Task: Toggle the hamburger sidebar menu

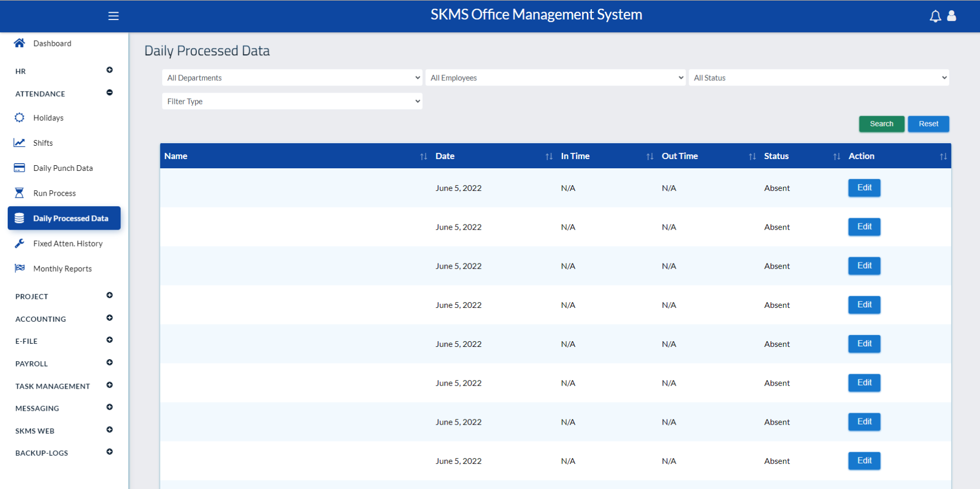Action: [x=113, y=16]
